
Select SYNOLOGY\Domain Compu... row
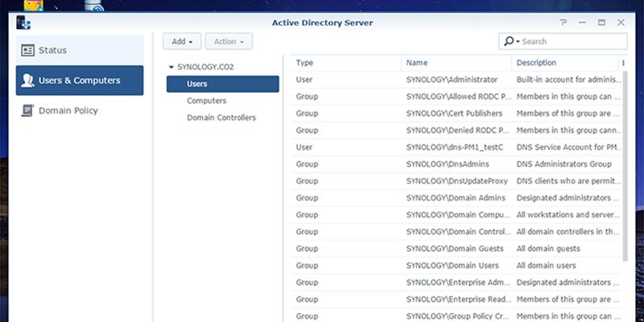456,215
